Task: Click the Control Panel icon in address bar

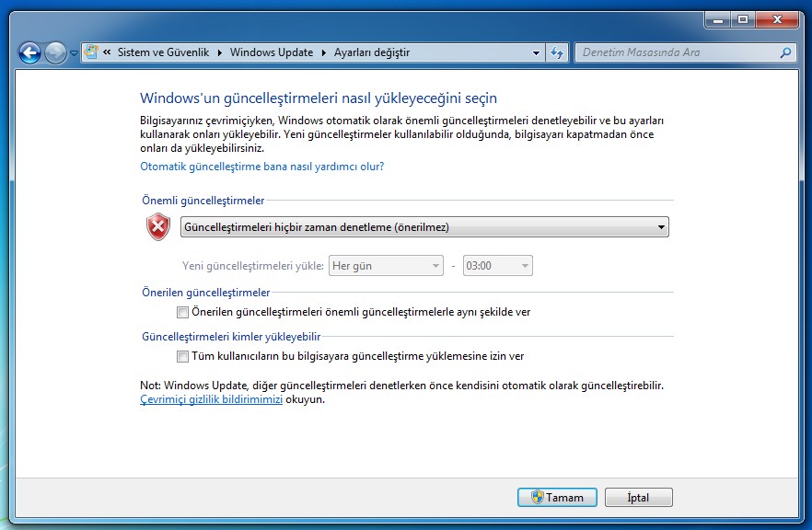Action: point(91,52)
